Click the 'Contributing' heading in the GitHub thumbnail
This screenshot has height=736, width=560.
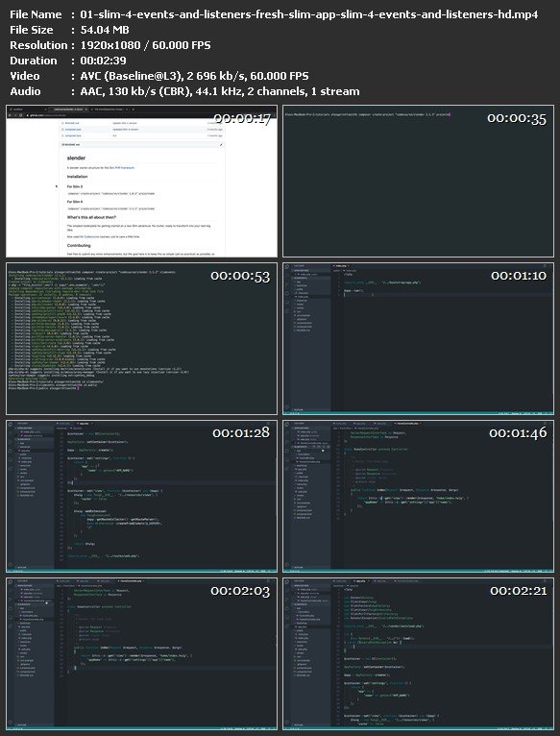point(79,245)
